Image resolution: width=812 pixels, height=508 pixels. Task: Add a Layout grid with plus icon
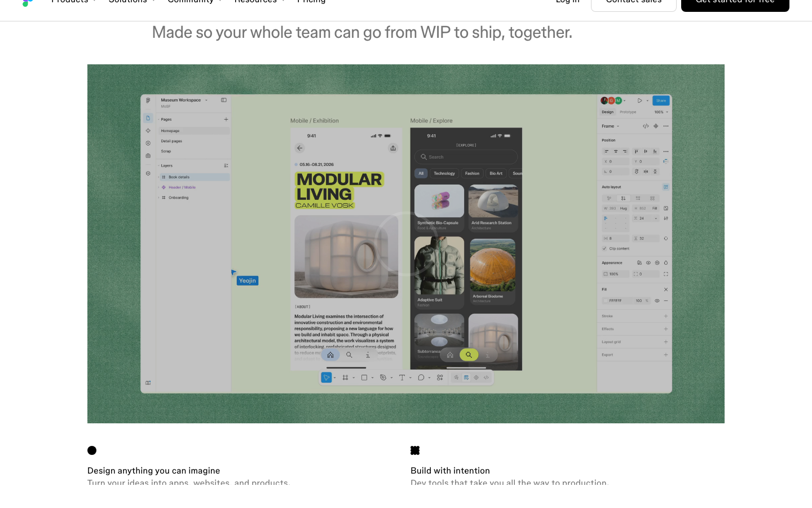click(666, 342)
